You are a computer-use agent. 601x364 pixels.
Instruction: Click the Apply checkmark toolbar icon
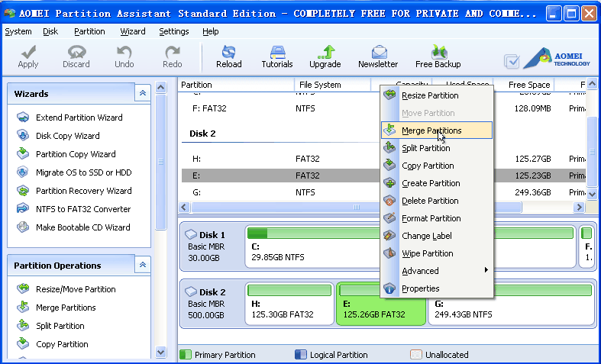(28, 52)
